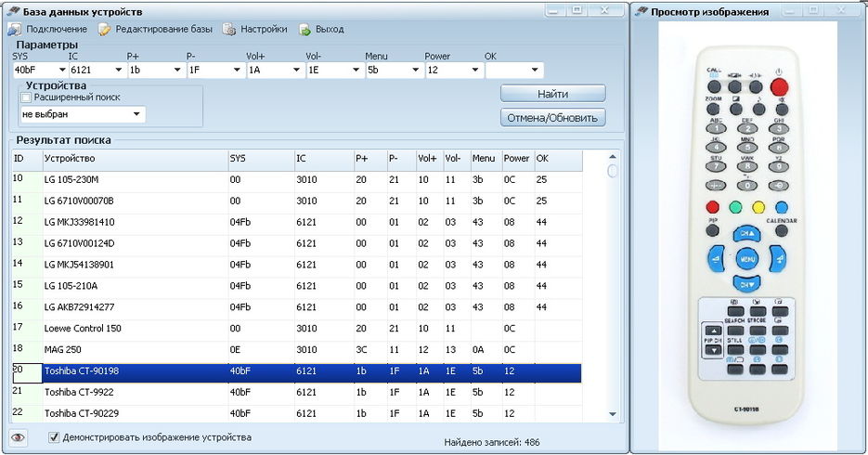The width and height of the screenshot is (868, 455).
Task: Select row LG 105-230M
Action: pos(297,180)
